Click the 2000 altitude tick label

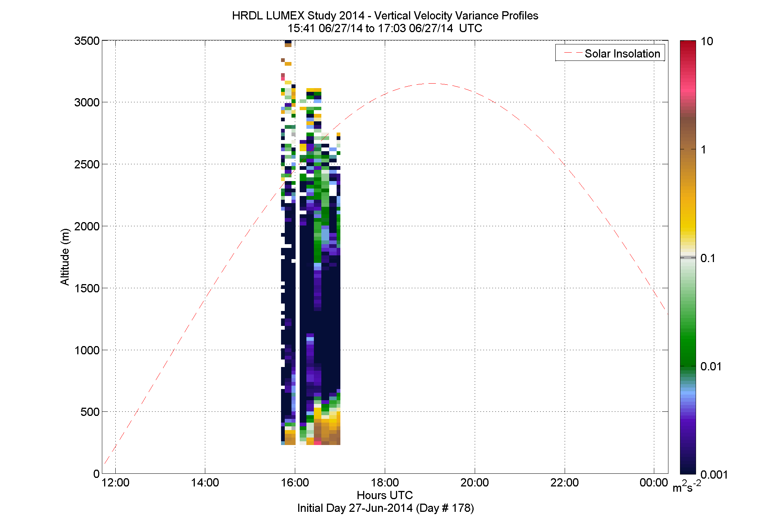pyautogui.click(x=87, y=226)
